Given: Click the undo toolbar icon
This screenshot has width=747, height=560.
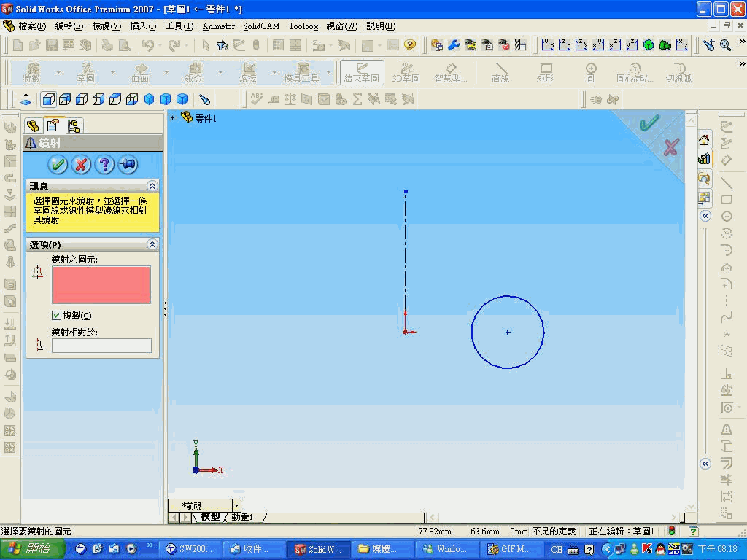Looking at the screenshot, I should tap(148, 45).
